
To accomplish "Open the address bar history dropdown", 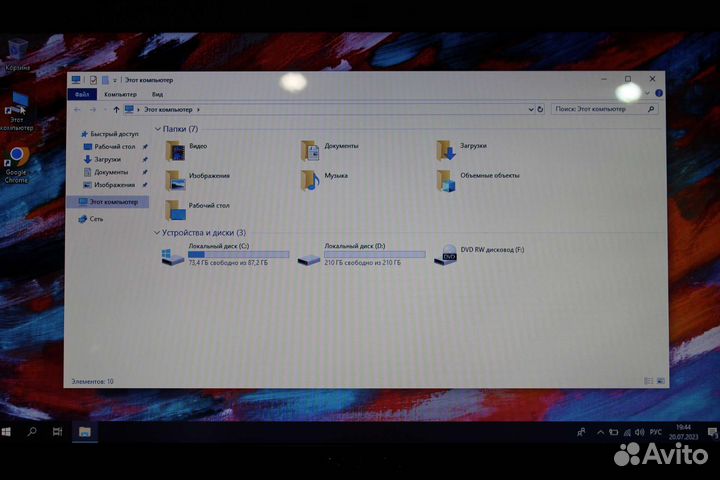I will click(531, 109).
